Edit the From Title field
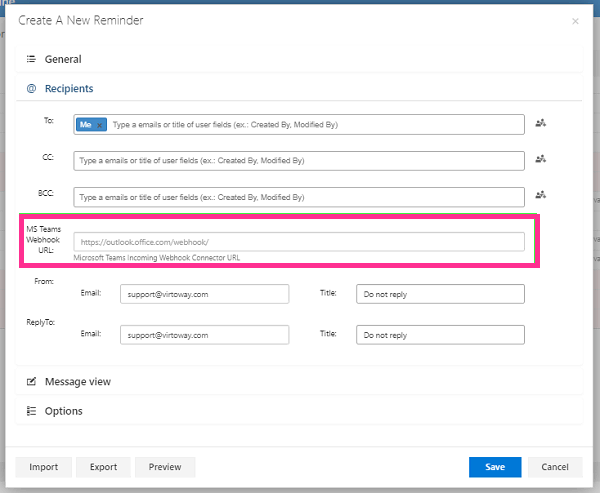Image resolution: width=600 pixels, height=493 pixels. [440, 294]
